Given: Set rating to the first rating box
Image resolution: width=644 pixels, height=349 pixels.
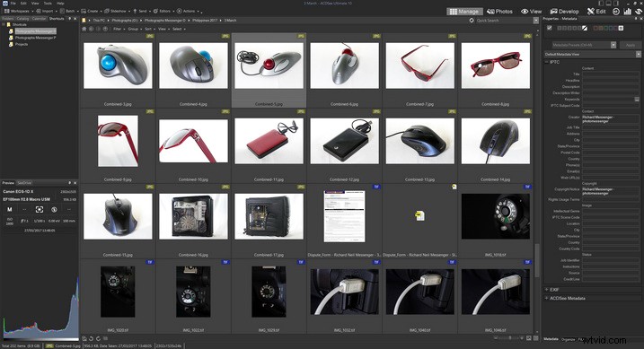Looking at the screenshot, I should pyautogui.click(x=560, y=29).
